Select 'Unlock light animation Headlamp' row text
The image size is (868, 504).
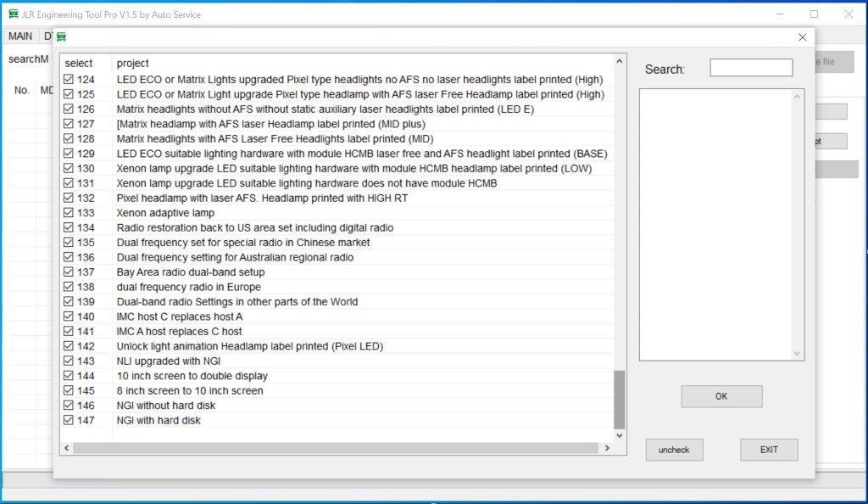coord(250,346)
